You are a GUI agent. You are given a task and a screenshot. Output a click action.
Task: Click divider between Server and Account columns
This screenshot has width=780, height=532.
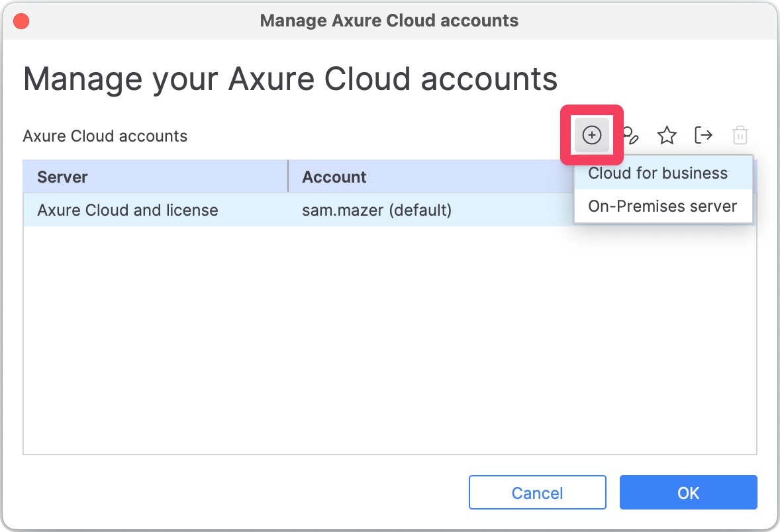coord(288,177)
